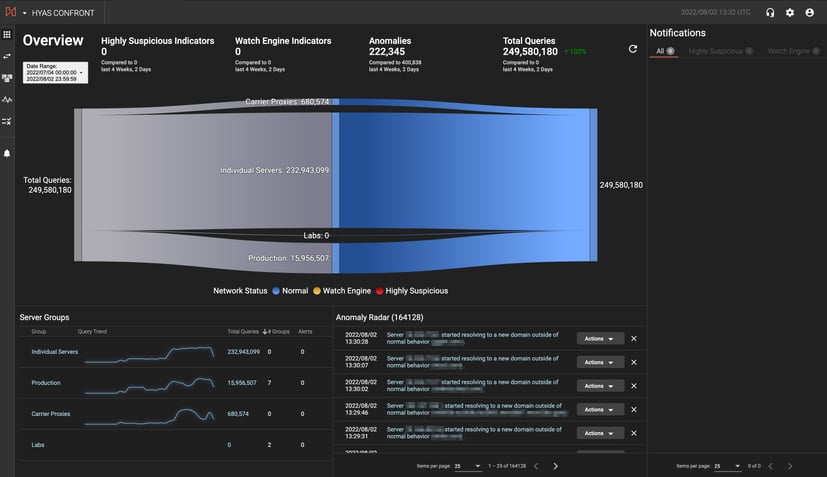
Task: Open the Date Range dropdown
Action: coord(55,73)
